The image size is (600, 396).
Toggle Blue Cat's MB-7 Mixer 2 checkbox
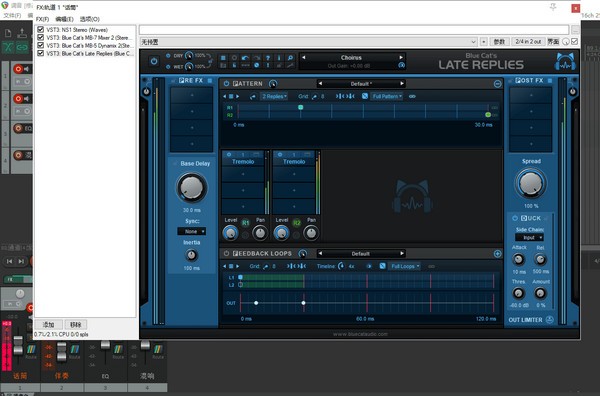pos(40,37)
